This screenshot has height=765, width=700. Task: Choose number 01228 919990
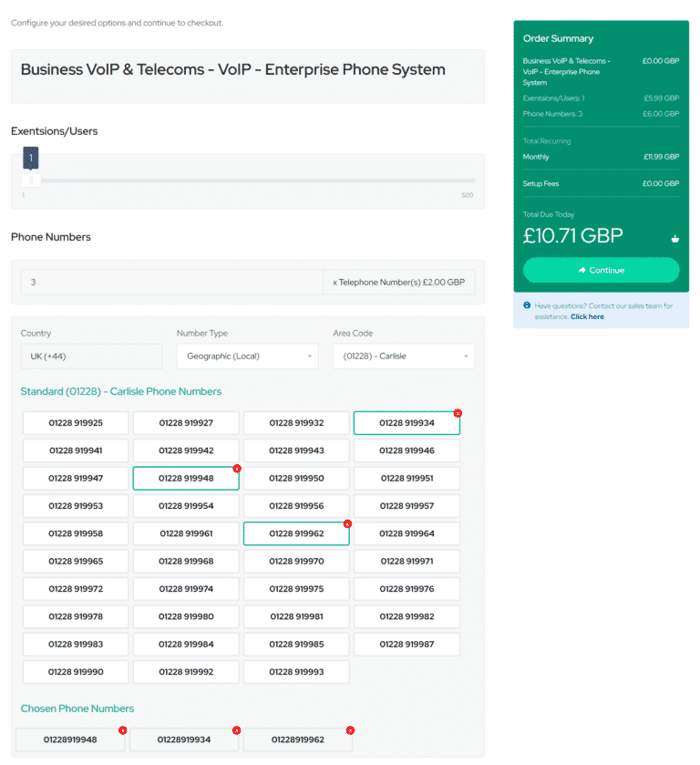coord(76,672)
